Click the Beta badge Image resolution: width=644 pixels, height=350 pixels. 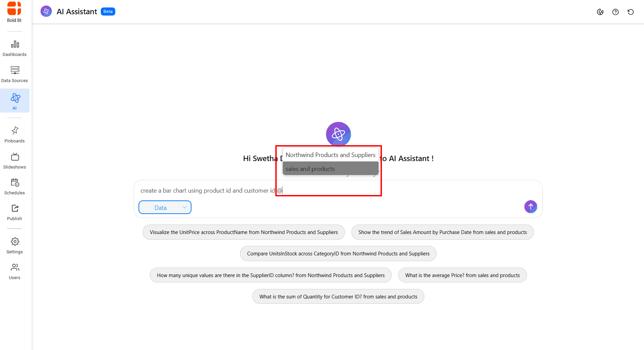pos(108,12)
